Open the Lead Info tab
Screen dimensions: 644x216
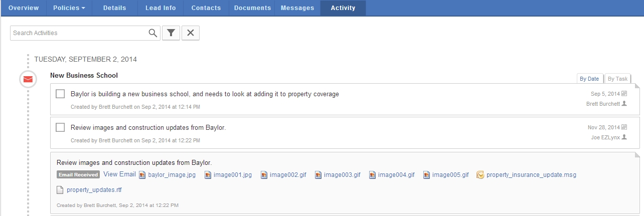[160, 8]
